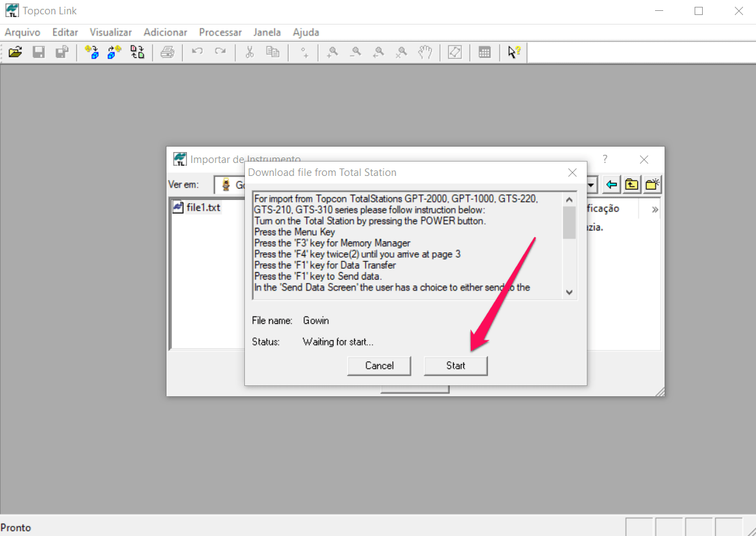The width and height of the screenshot is (756, 536).
Task: Click the rotated-sheet view toolbar icon
Action: [x=454, y=52]
